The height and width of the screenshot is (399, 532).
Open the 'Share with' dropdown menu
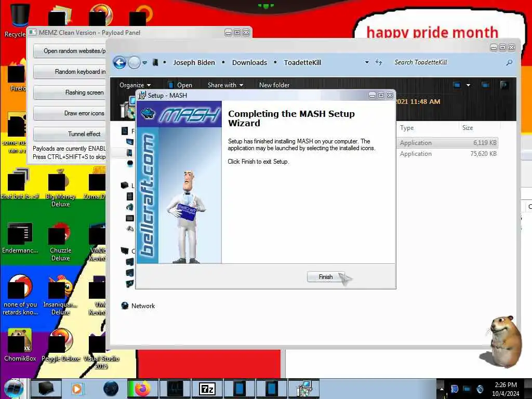click(x=225, y=85)
